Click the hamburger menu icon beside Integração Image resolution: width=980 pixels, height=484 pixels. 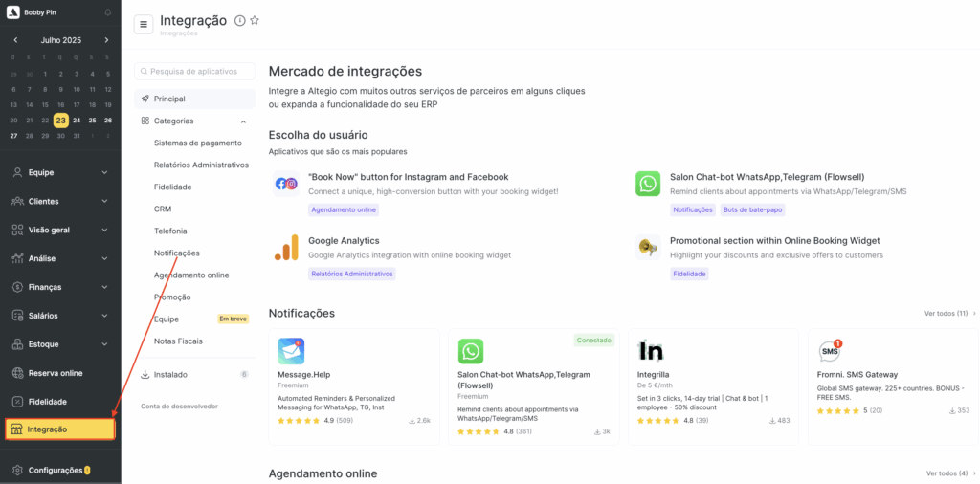144,24
